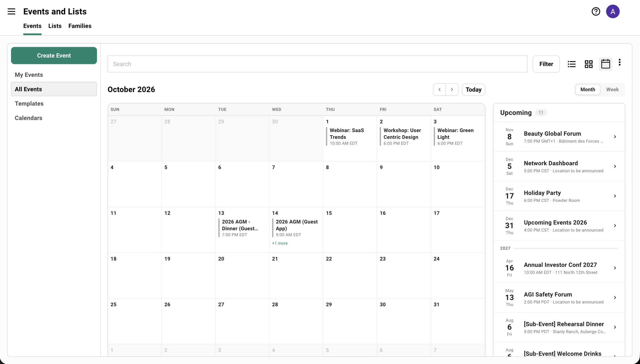640x364 pixels.
Task: Go to previous month arrow
Action: 440,89
